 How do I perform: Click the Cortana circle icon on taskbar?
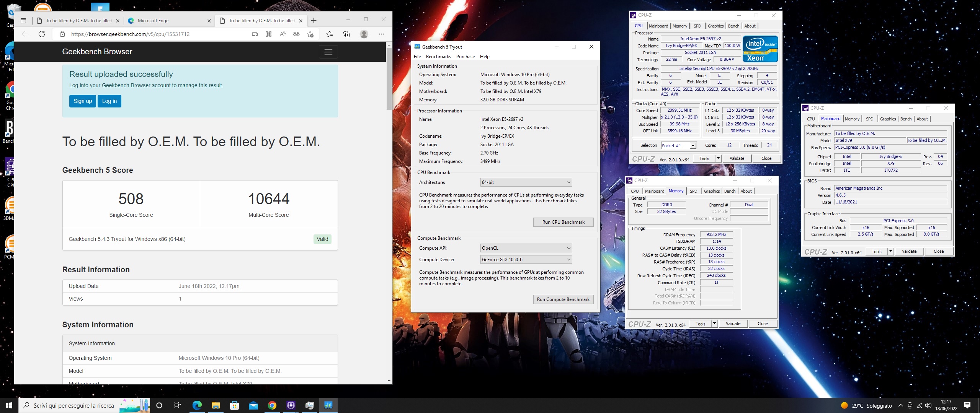[160, 405]
